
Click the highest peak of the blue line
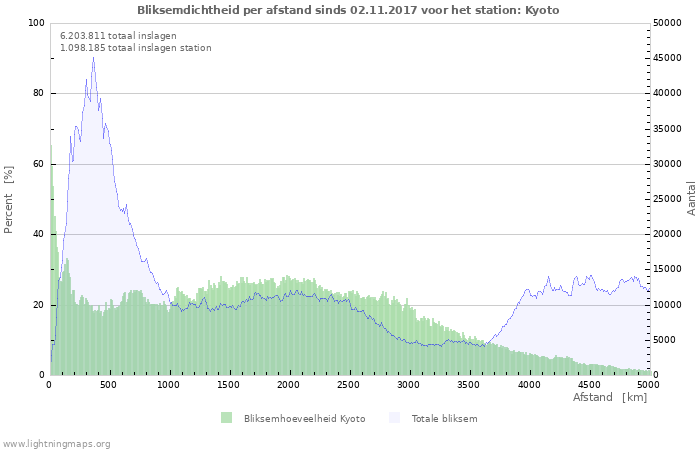pos(94,57)
